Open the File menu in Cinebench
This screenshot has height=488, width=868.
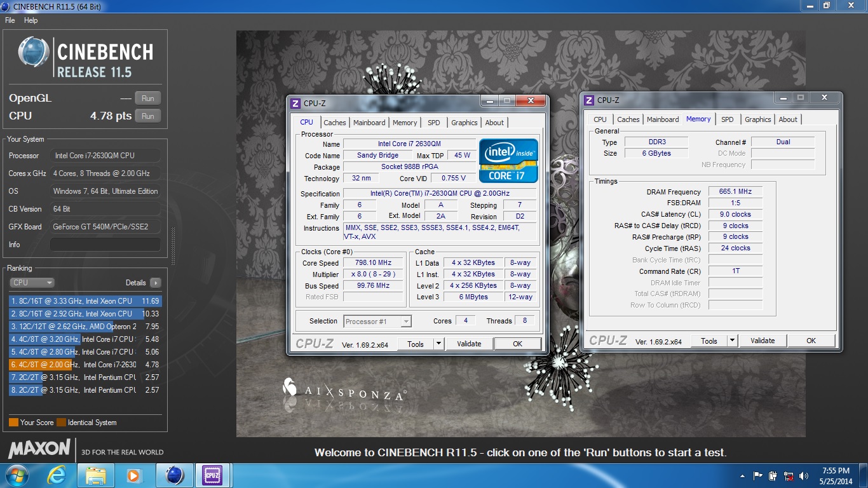tap(10, 20)
